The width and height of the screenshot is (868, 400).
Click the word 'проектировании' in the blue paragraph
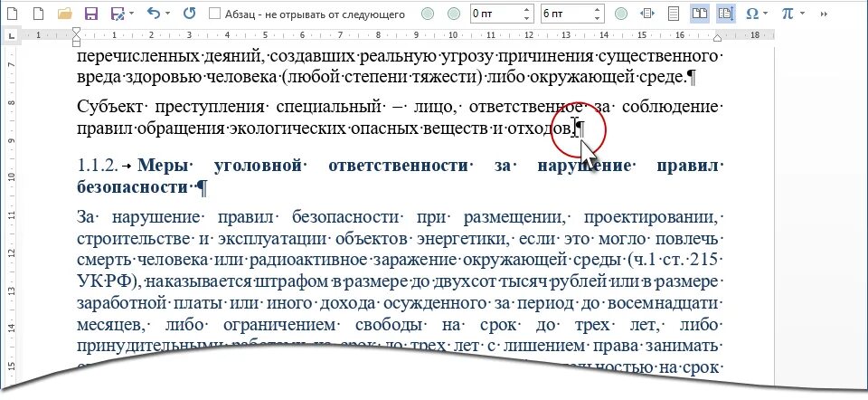point(651,218)
